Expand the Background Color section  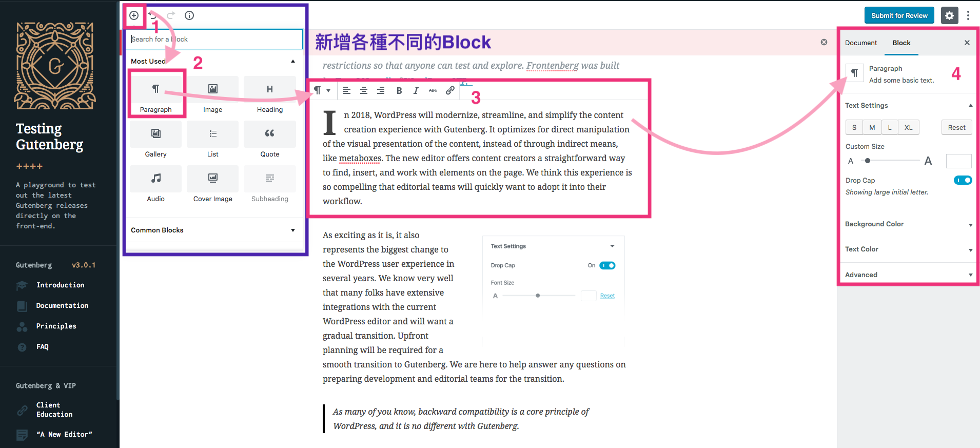(x=908, y=224)
